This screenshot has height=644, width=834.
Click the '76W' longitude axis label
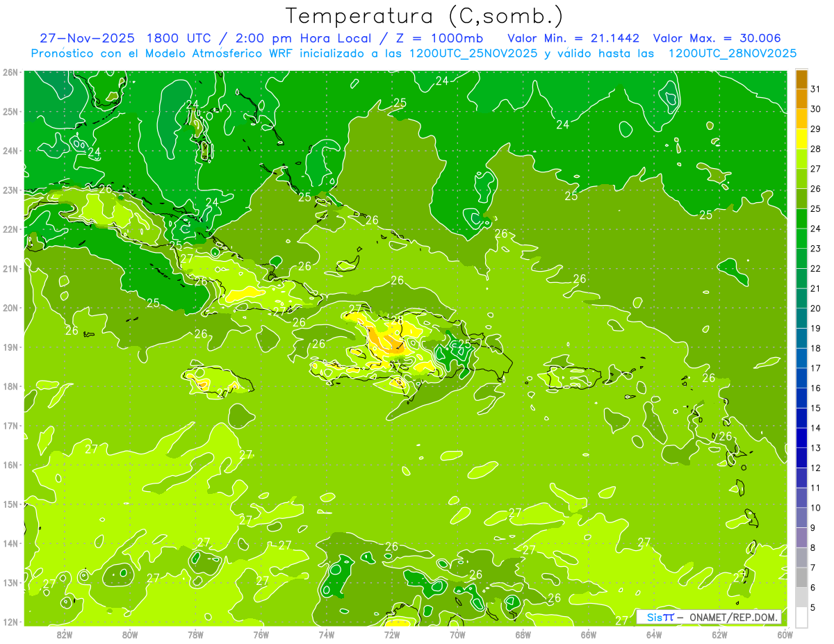click(261, 634)
